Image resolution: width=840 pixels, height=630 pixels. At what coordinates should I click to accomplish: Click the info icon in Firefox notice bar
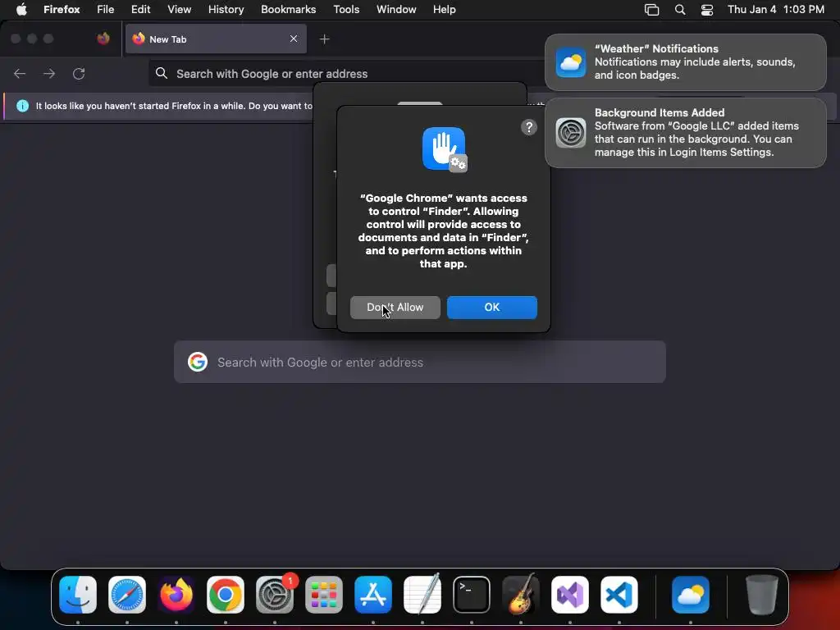point(22,106)
